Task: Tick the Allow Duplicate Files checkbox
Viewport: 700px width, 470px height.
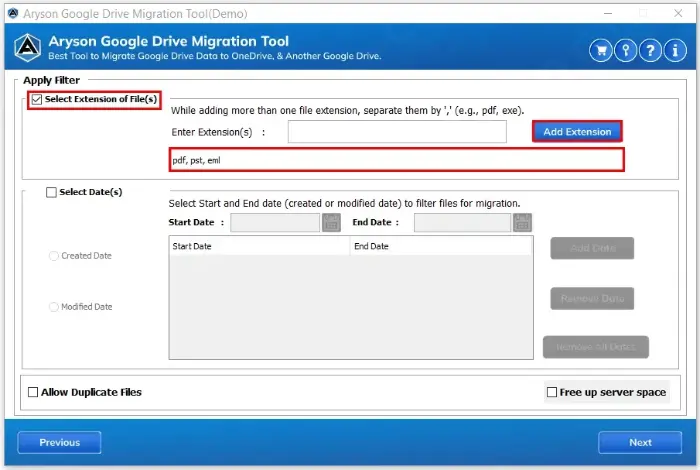Action: [x=33, y=392]
